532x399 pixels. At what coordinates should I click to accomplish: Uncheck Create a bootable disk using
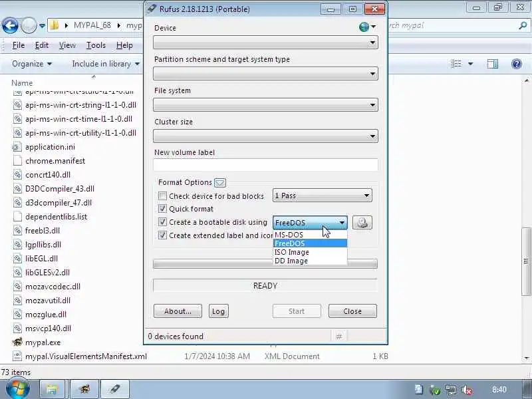click(162, 222)
